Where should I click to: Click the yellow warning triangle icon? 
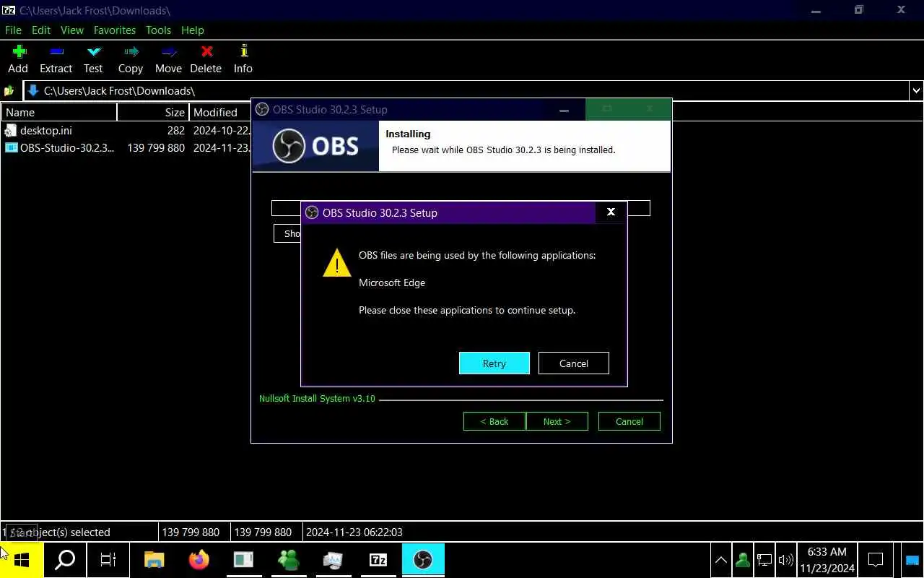click(337, 263)
